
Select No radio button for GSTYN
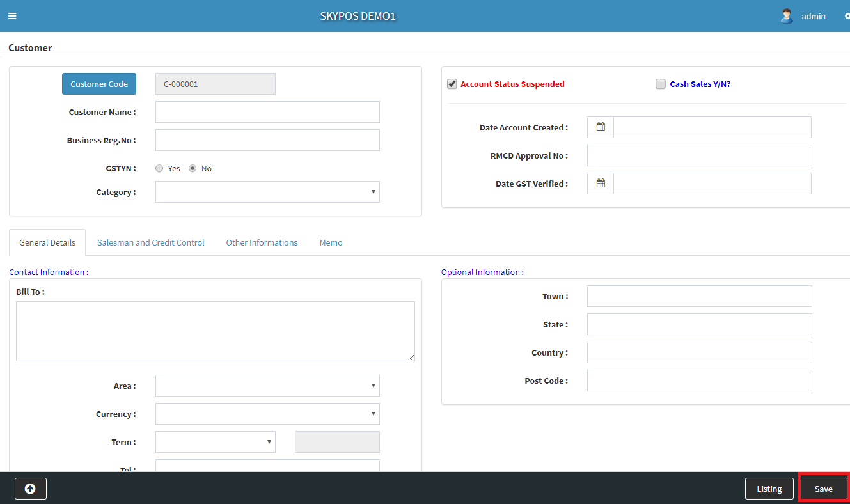click(x=193, y=169)
